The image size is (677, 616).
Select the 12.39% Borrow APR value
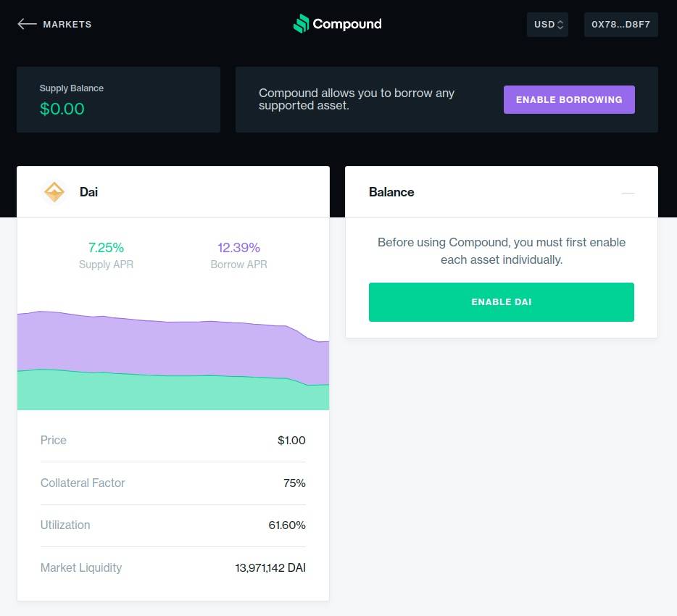pos(238,248)
